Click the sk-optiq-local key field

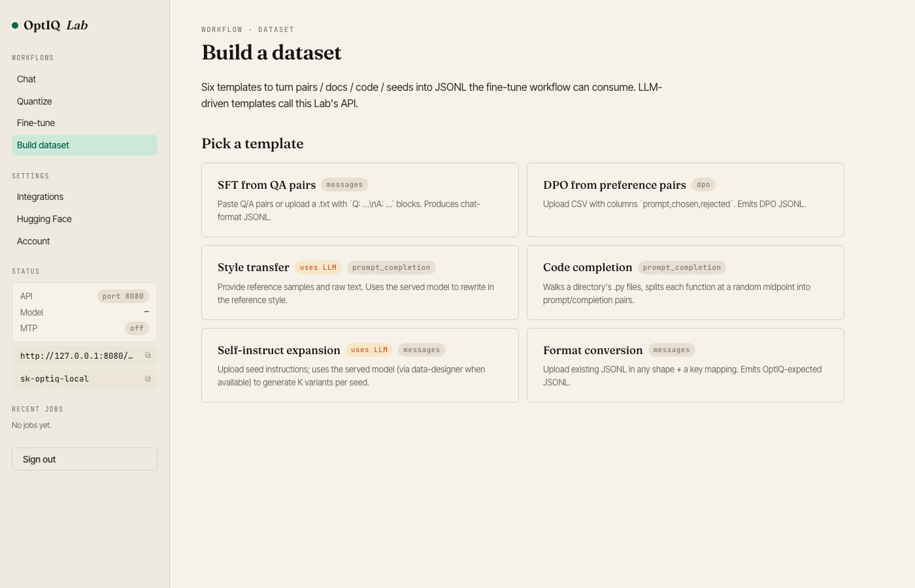pos(84,379)
